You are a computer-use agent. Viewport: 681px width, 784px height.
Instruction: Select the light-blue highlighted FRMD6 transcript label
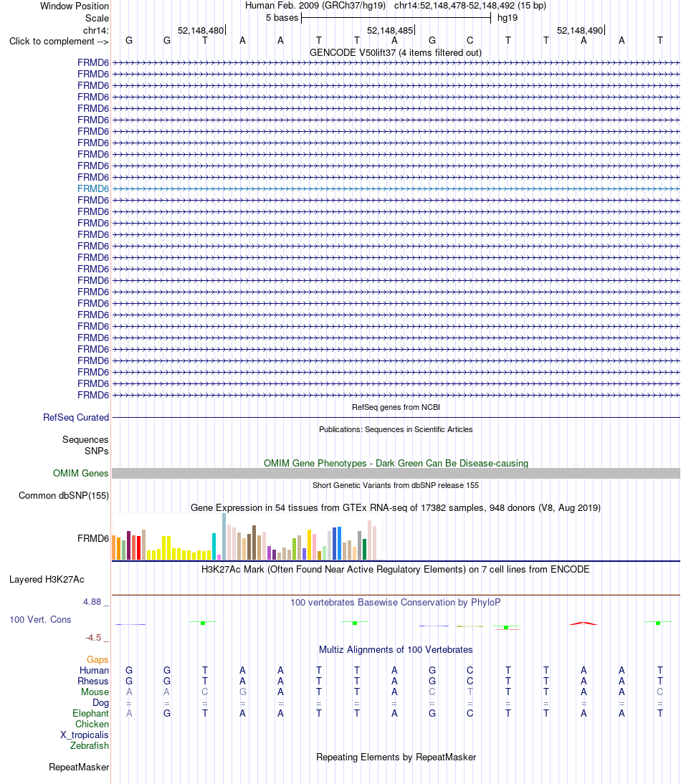point(93,188)
